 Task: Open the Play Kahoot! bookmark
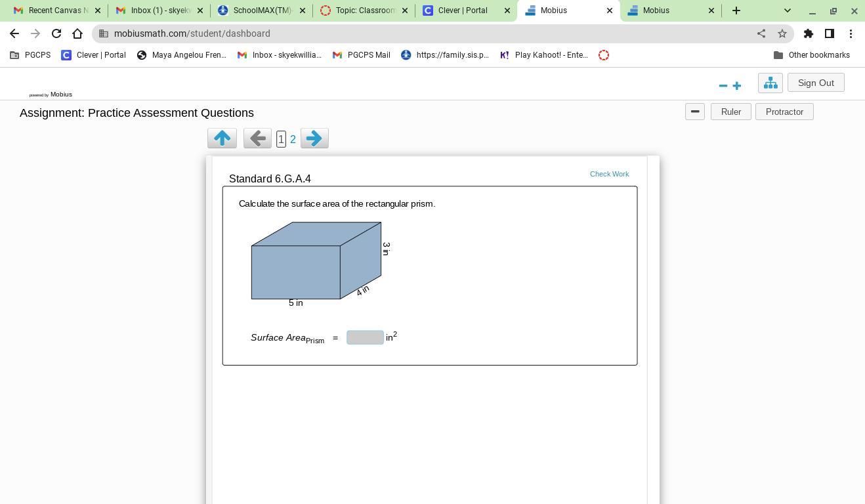pos(544,55)
